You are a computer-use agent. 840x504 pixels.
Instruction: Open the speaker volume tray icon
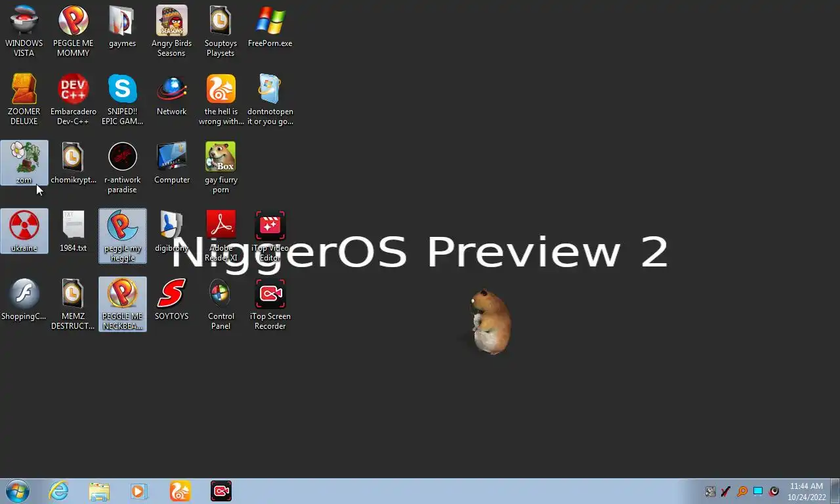click(x=774, y=492)
